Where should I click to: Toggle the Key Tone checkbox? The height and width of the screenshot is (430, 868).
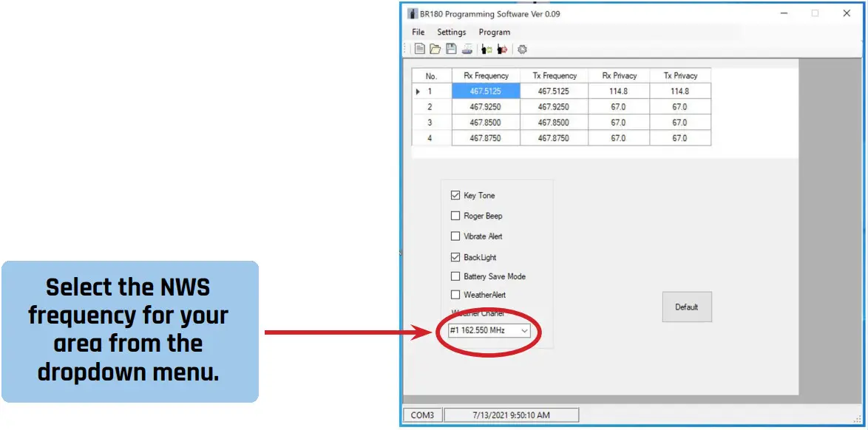(x=455, y=195)
